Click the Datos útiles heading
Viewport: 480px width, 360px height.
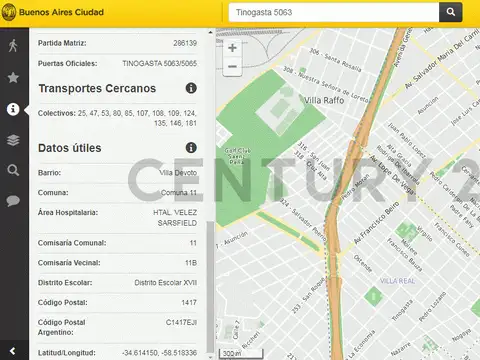coord(70,148)
